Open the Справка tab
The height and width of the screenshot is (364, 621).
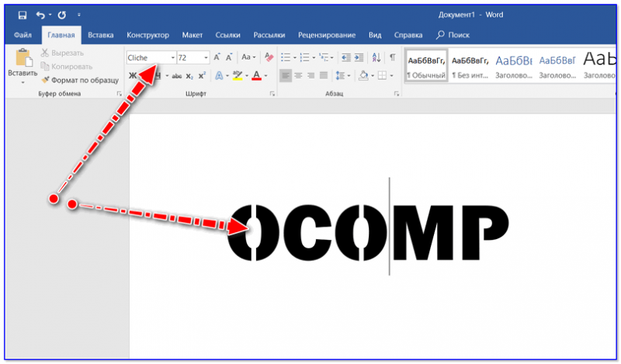408,35
